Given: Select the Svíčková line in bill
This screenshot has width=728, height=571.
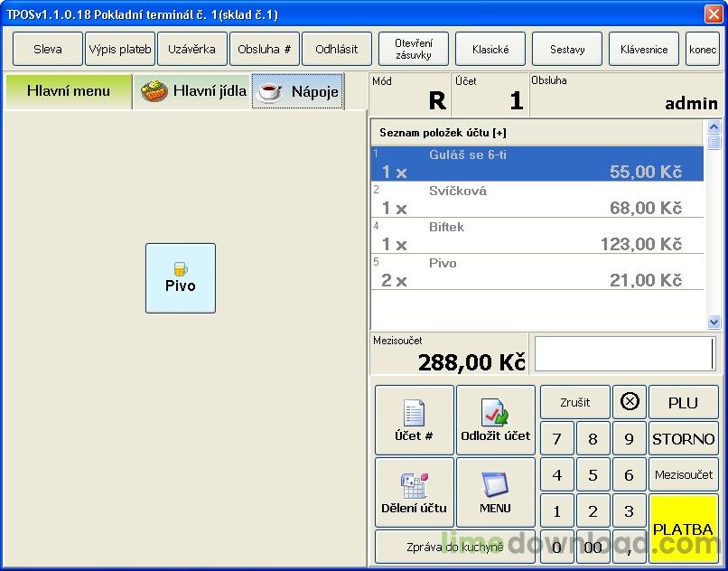Looking at the screenshot, I should coord(537,200).
